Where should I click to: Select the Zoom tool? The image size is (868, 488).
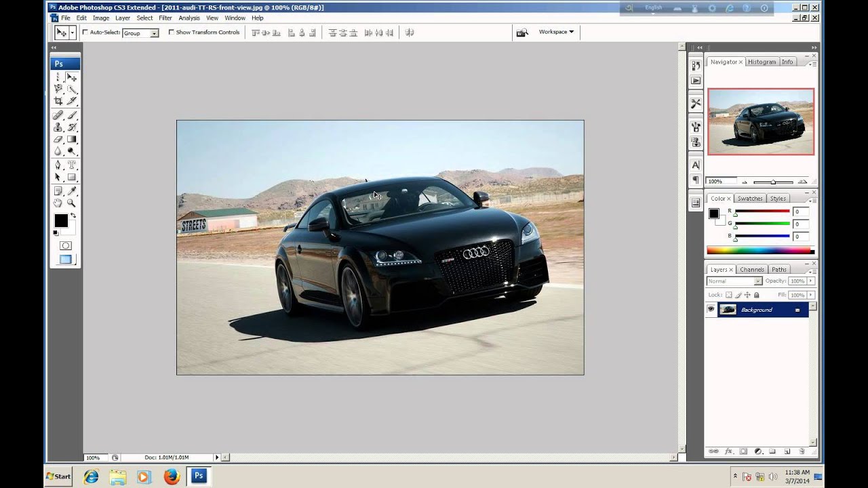[x=72, y=203]
